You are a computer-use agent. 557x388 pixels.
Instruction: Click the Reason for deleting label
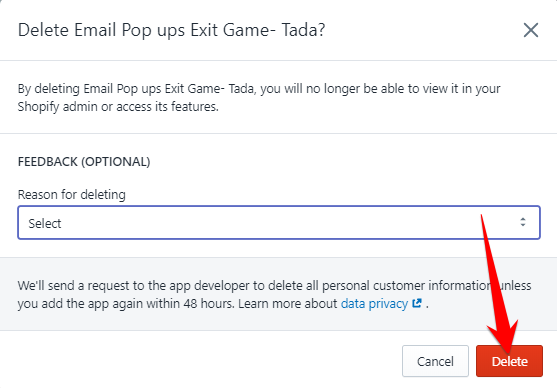72,195
